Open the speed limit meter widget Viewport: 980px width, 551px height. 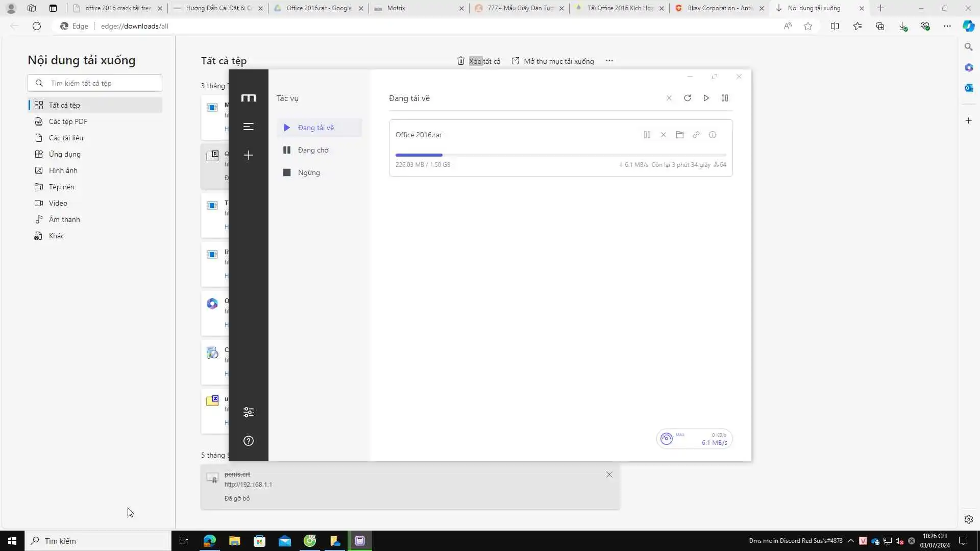[694, 439]
